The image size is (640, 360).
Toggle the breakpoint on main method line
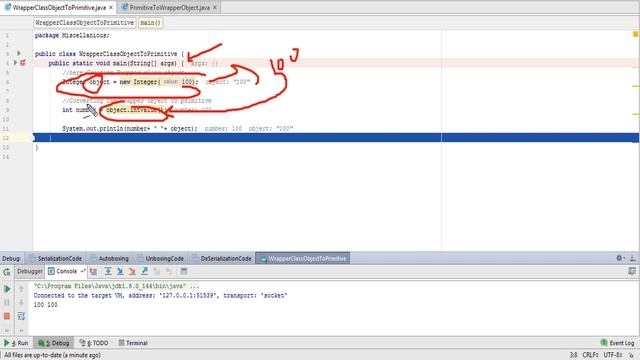(x=23, y=63)
